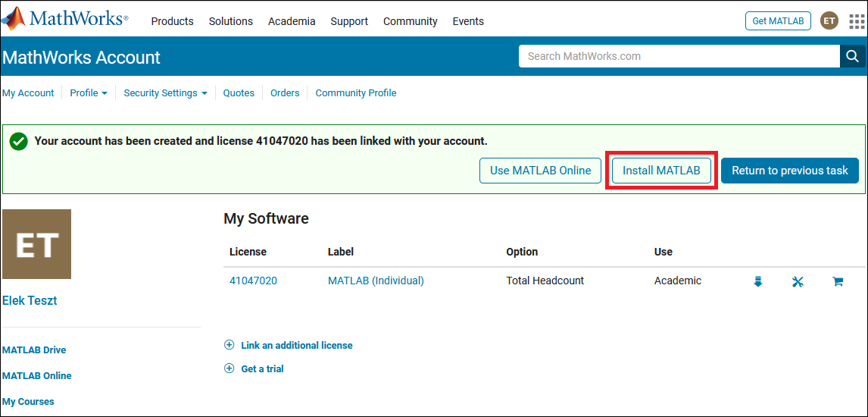
Task: Go to the Community Profile tab
Action: point(355,93)
